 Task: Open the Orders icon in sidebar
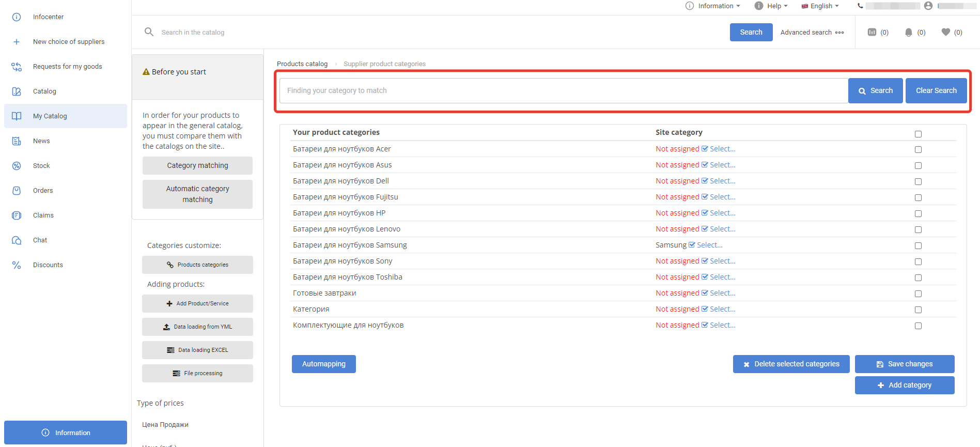coord(17,191)
